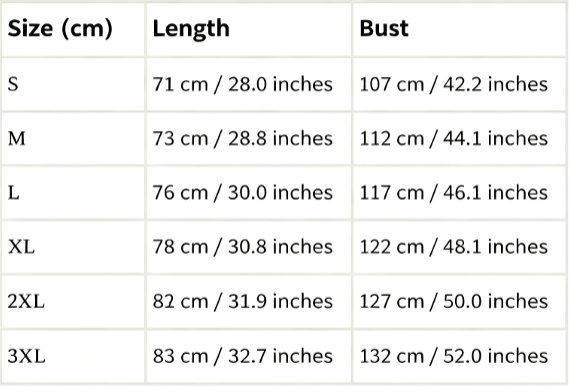Click the XL size cell
The width and height of the screenshot is (569, 386).
pyautogui.click(x=73, y=247)
